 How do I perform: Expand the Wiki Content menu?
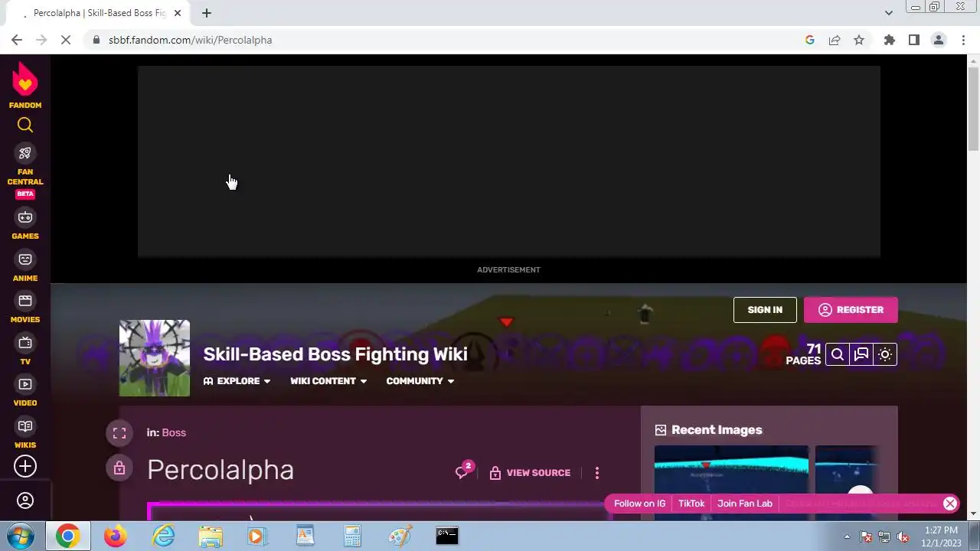328,381
